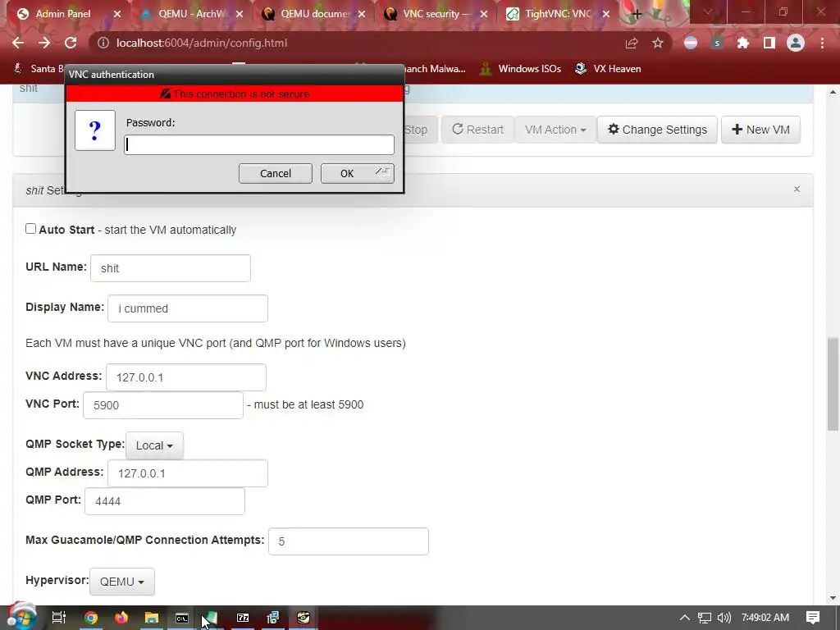Click Cancel in VNC authentication dialog
Screen dimensions: 840x630
coord(276,174)
